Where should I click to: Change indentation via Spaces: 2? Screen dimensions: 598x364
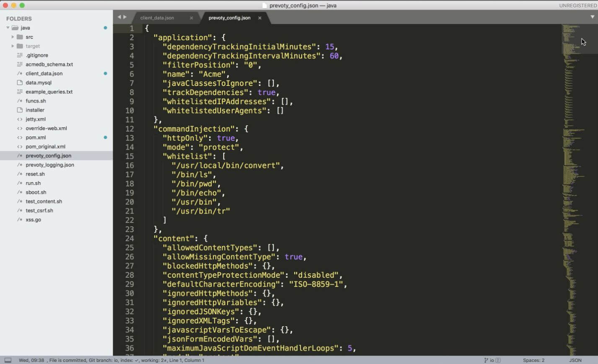533,360
